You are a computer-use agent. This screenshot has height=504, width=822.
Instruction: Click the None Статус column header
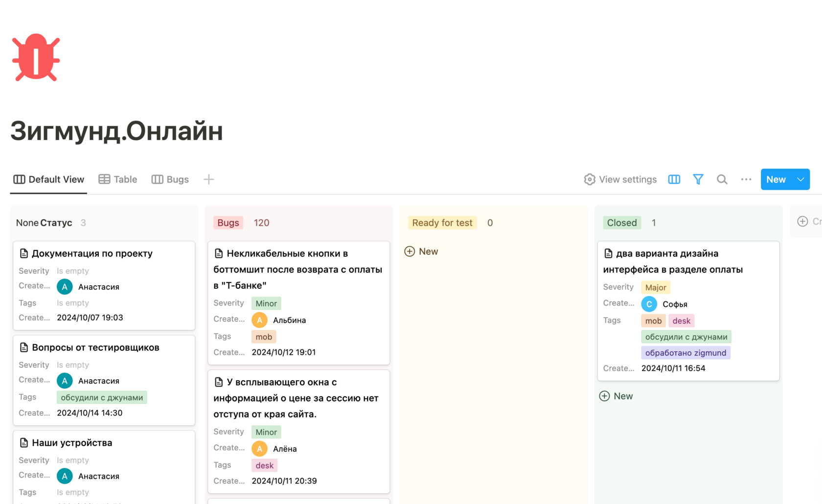pyautogui.click(x=44, y=223)
